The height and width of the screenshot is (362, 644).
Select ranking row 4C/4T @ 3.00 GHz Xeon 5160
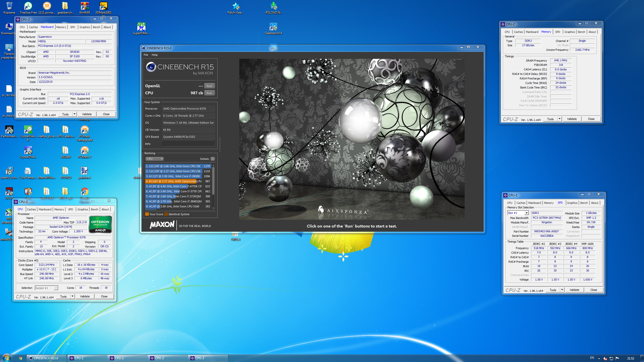[x=178, y=206]
